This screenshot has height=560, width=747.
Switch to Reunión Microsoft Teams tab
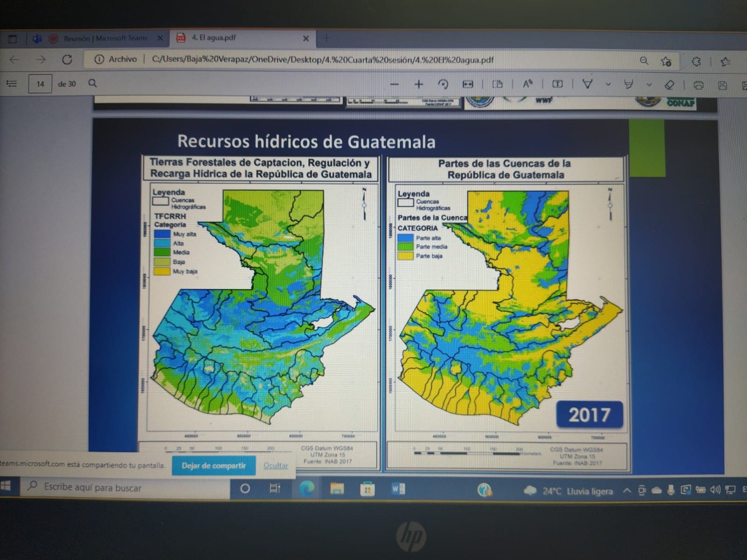pyautogui.click(x=105, y=38)
